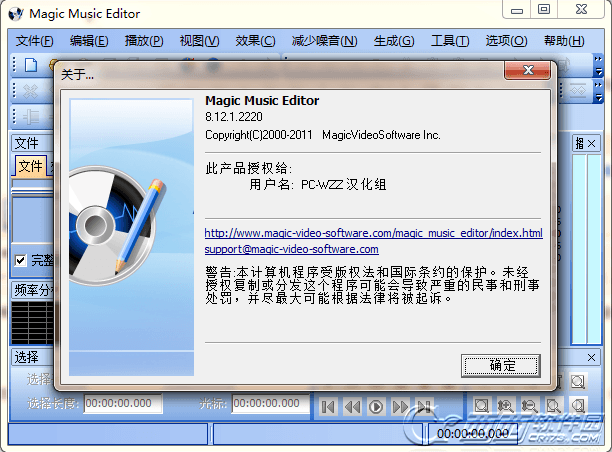Open the 工具(T) menu
This screenshot has width=612, height=452.
[450, 41]
